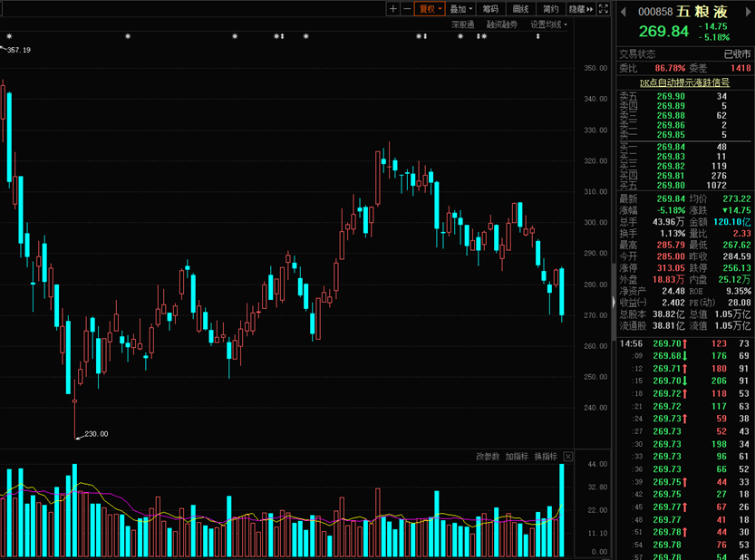Go to previous stock using left arrow

click(623, 12)
